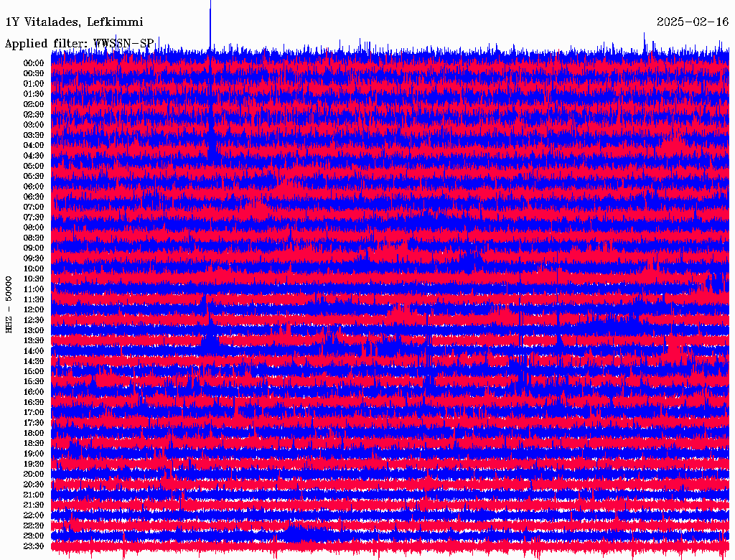This screenshot has height=560, width=735.
Task: Select the 07:00 time label
Action: click(x=34, y=207)
